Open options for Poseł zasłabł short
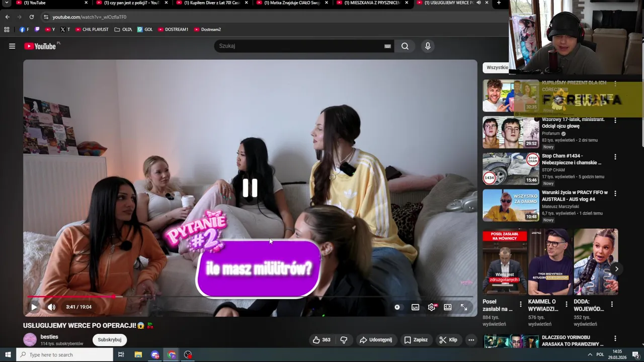Screen dimensions: 644x362 tap(521, 304)
